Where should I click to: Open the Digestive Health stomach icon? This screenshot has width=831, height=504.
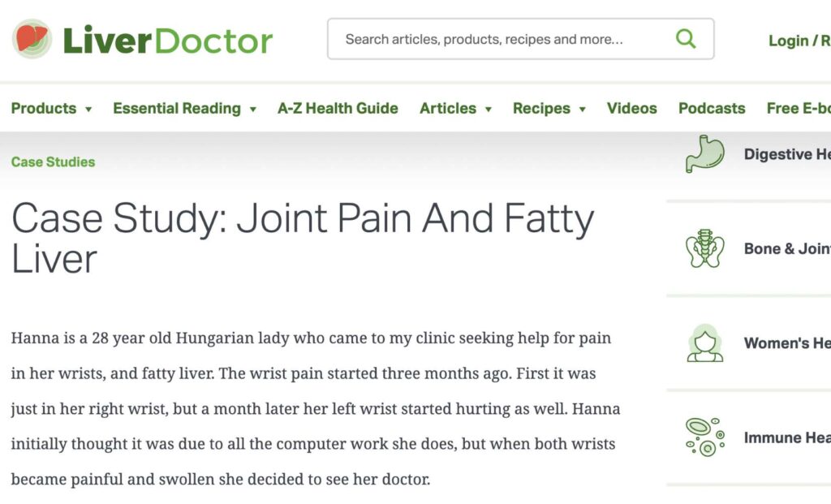coord(704,154)
